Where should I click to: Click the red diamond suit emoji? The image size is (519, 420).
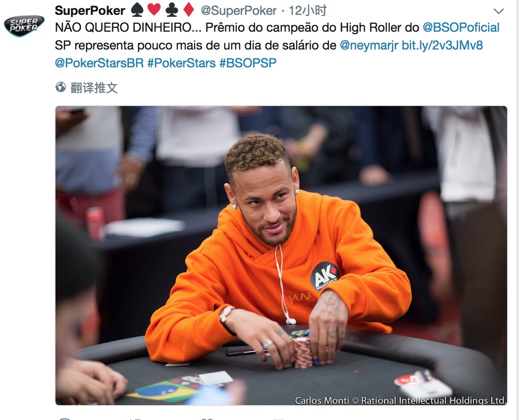[x=189, y=10]
